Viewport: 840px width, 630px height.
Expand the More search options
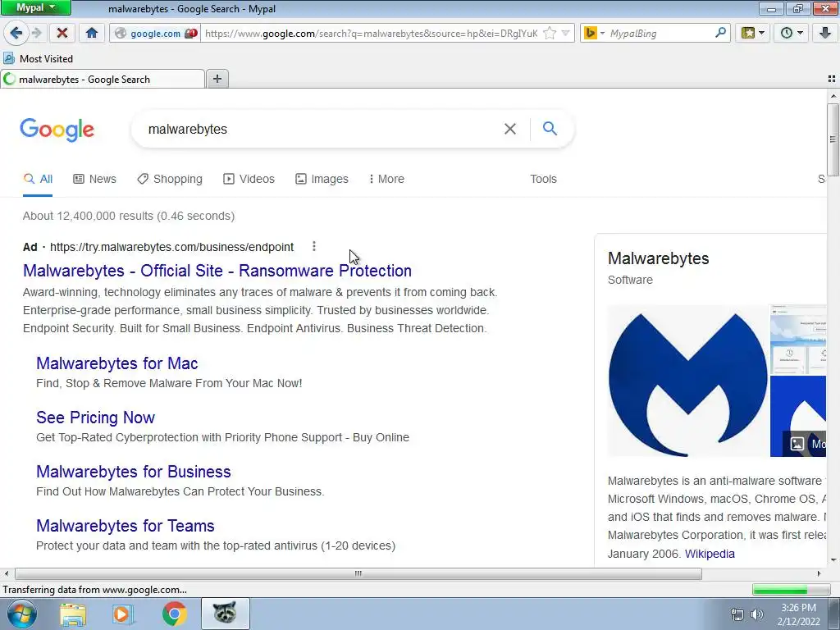pos(386,179)
